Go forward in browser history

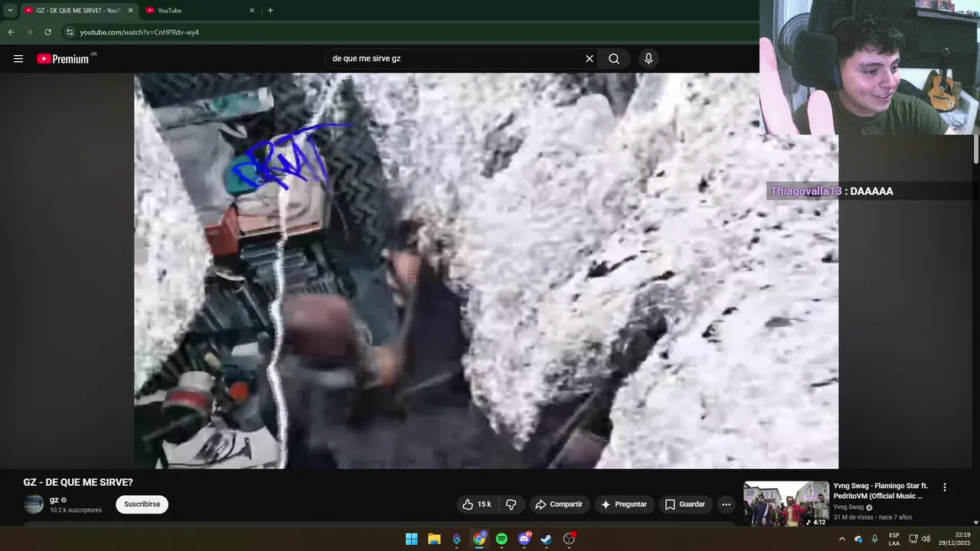29,32
